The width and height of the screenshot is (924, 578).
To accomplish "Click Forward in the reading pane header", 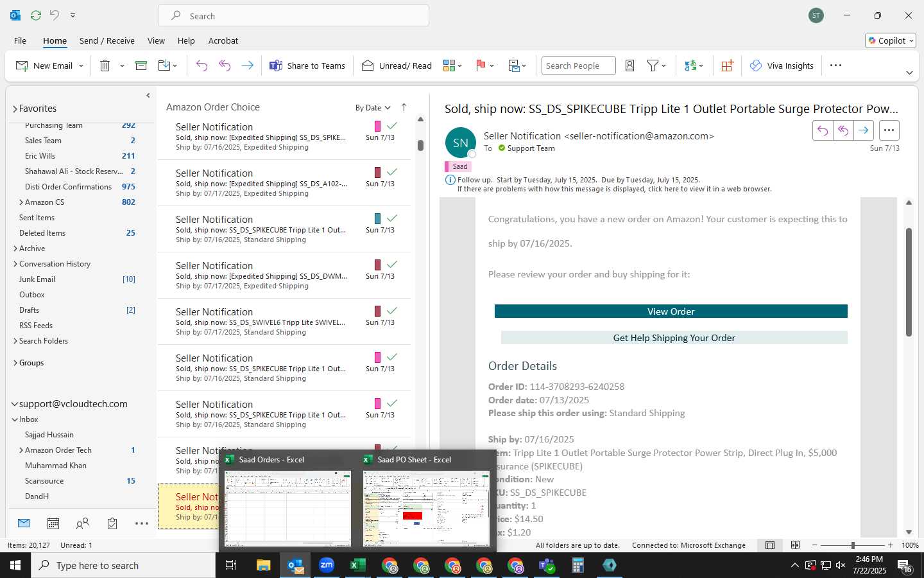I will tap(864, 130).
